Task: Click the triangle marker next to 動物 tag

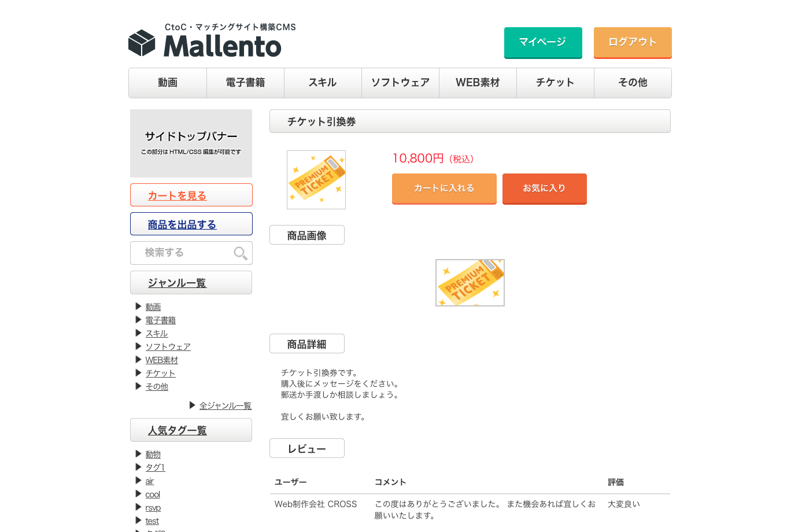Action: pos(138,454)
